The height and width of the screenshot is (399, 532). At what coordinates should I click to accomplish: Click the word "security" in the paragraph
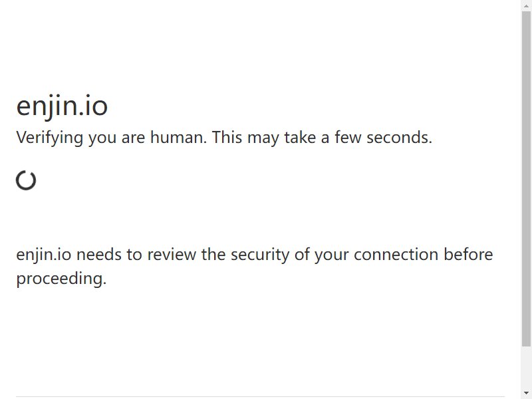(x=260, y=255)
